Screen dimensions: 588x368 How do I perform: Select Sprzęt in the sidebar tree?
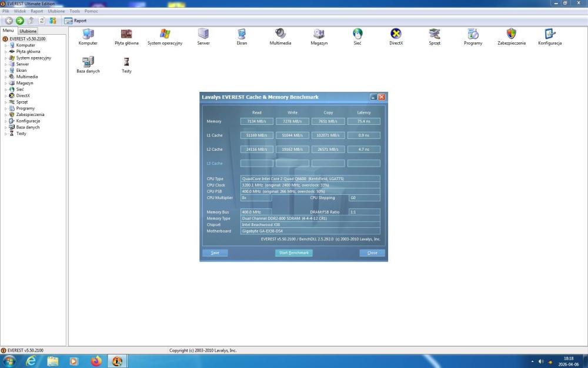22,102
